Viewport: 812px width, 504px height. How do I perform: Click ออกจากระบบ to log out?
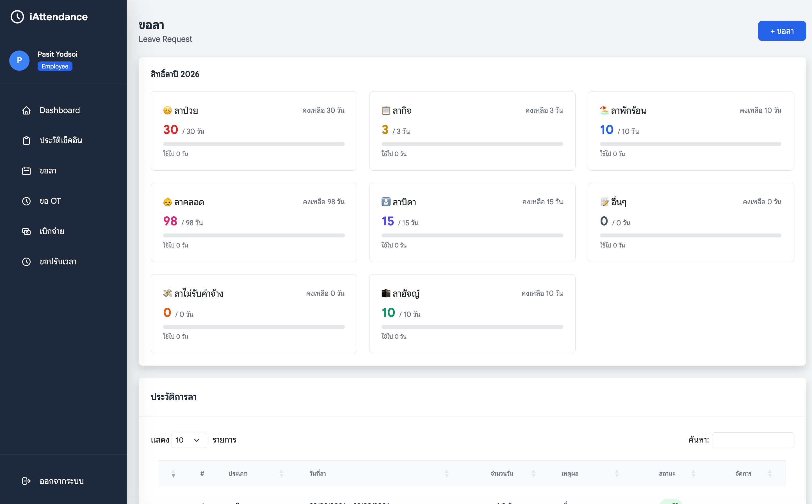point(61,481)
